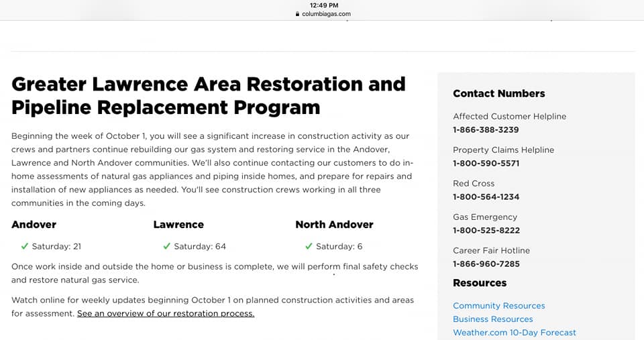Click the 'Property Claims Helpline' label

pos(504,150)
